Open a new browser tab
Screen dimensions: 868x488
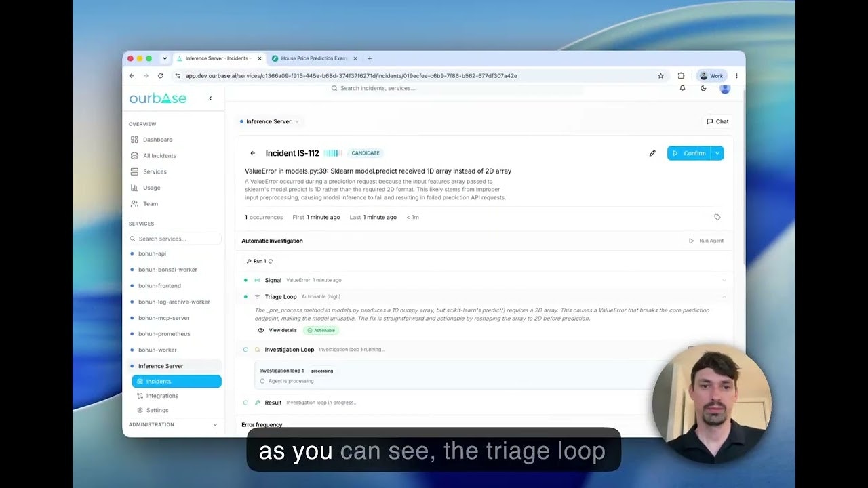[x=370, y=58]
